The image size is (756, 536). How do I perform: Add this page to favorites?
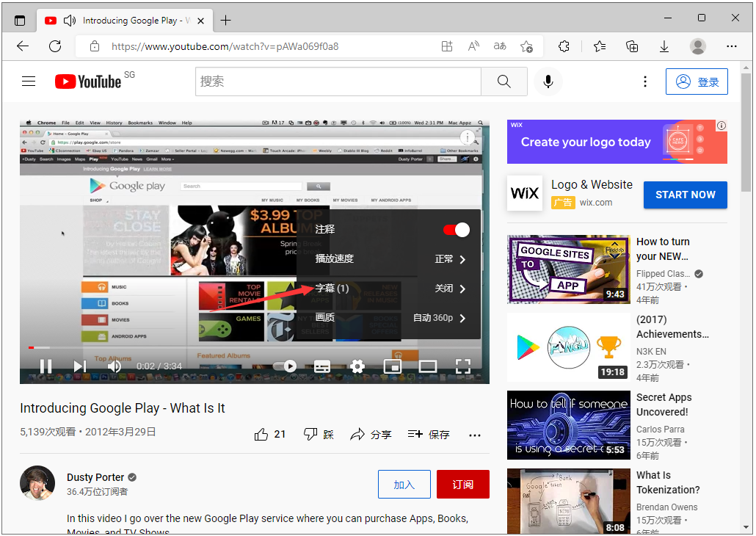526,46
